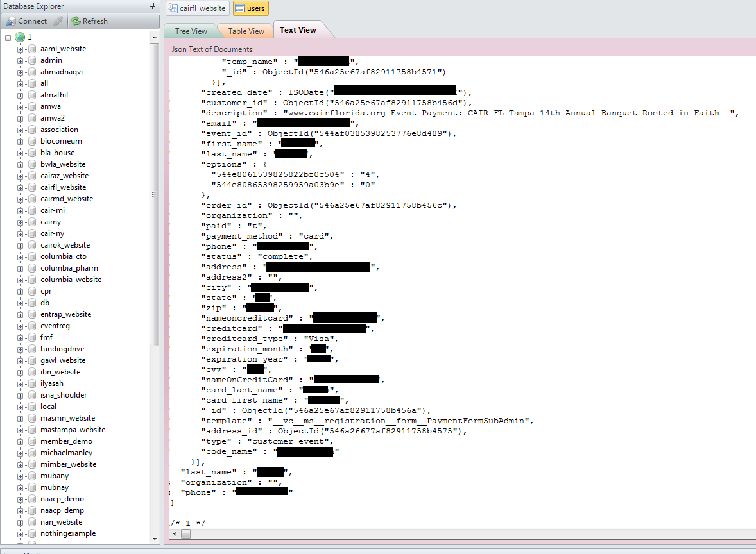Switch to the Tree View tab
Image resolution: width=756 pixels, height=554 pixels.
(x=191, y=31)
